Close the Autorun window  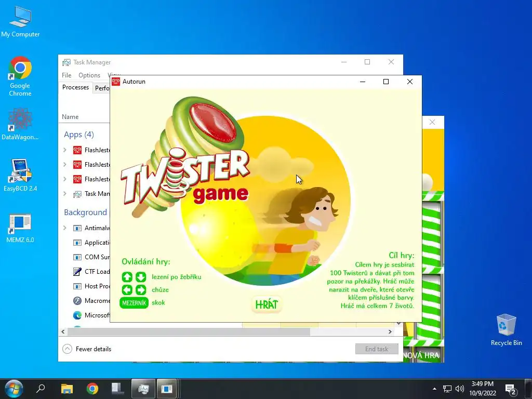pyautogui.click(x=410, y=82)
